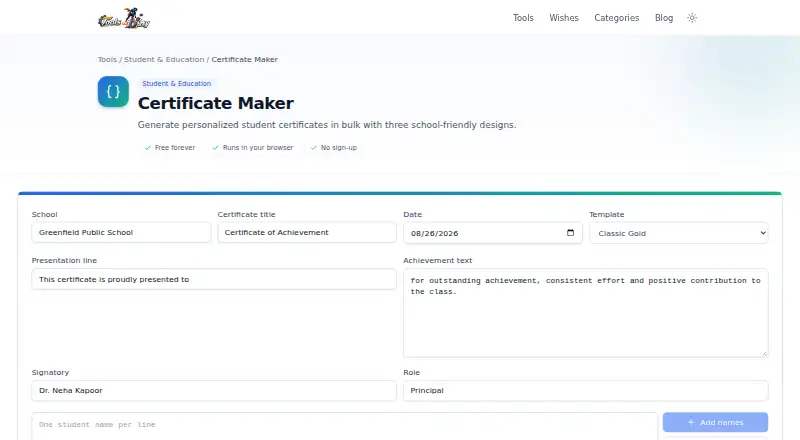
Task: Focus the Certificate title input field
Action: pyautogui.click(x=307, y=232)
